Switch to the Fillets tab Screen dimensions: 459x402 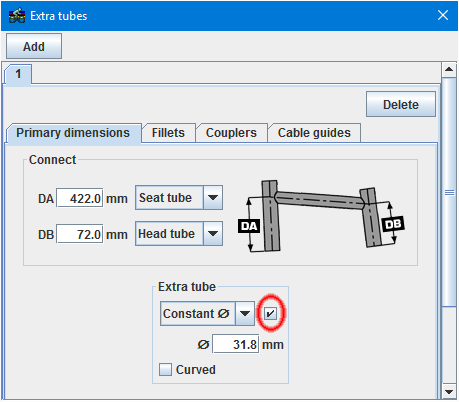168,133
